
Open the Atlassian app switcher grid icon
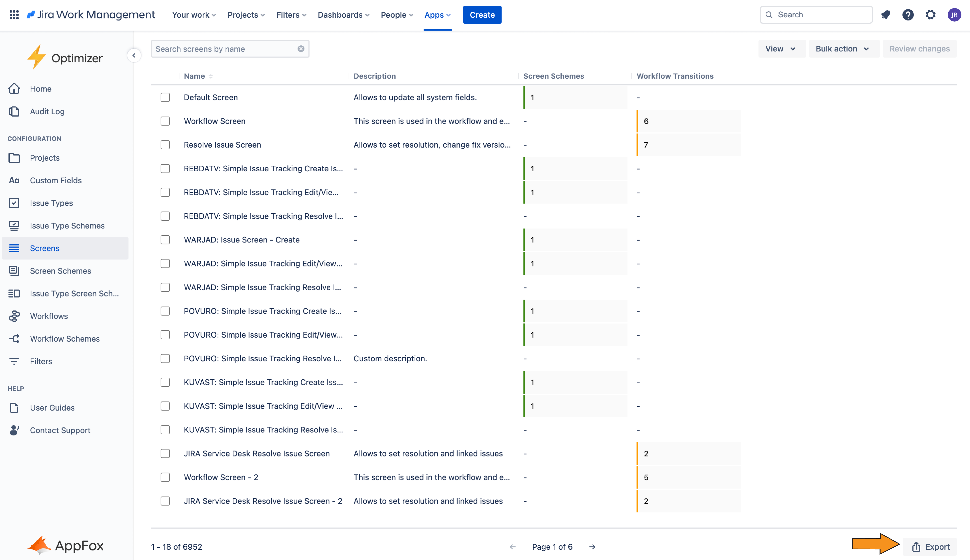(x=14, y=15)
